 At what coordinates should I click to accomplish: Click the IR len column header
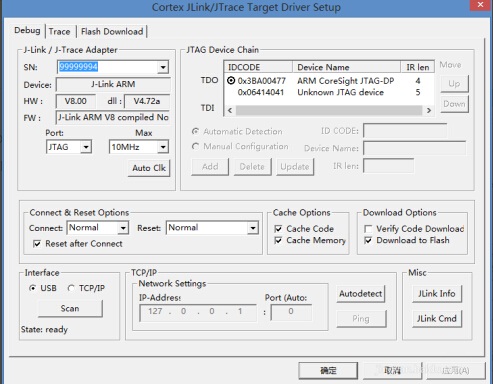coord(418,67)
